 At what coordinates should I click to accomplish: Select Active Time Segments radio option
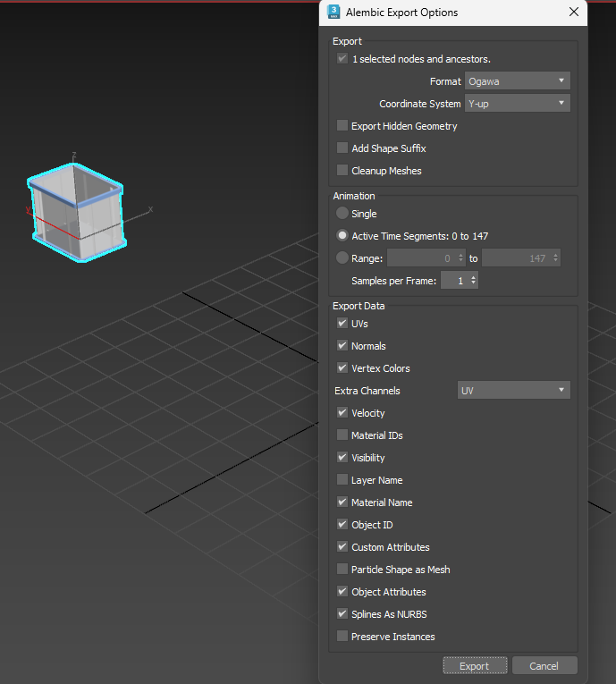pos(342,236)
